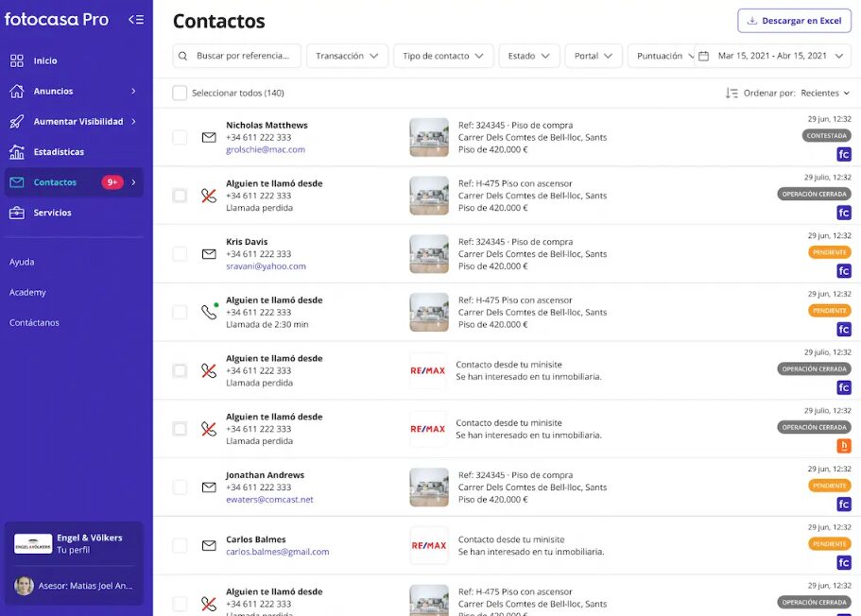
Task: Click the envelope icon beside Carlos Balmes
Action: click(209, 546)
